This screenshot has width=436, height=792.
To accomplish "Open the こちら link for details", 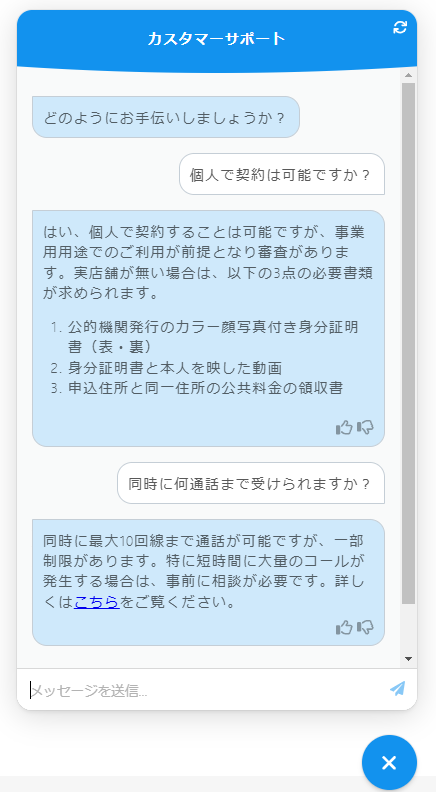I will point(96,603).
